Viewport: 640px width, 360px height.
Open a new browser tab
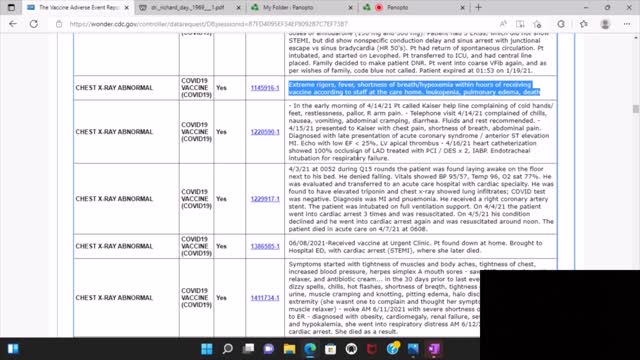coord(478,7)
